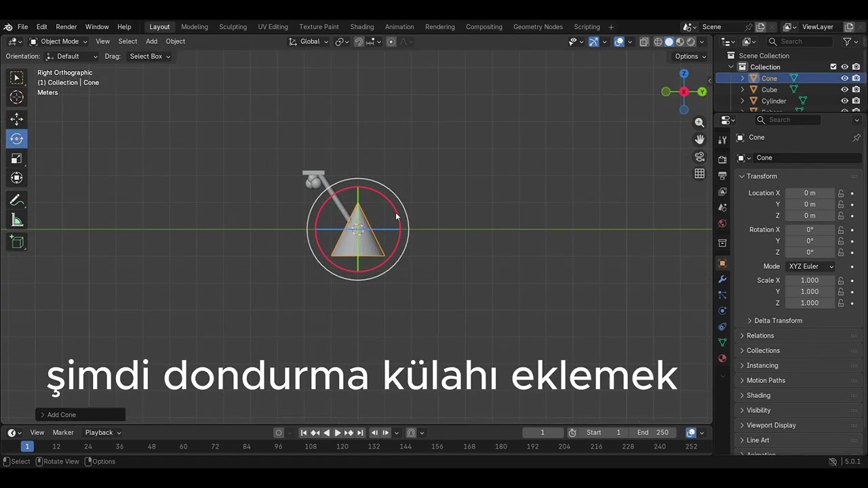Toggle snapping magnet
Image resolution: width=868 pixels, height=488 pixels.
click(359, 42)
